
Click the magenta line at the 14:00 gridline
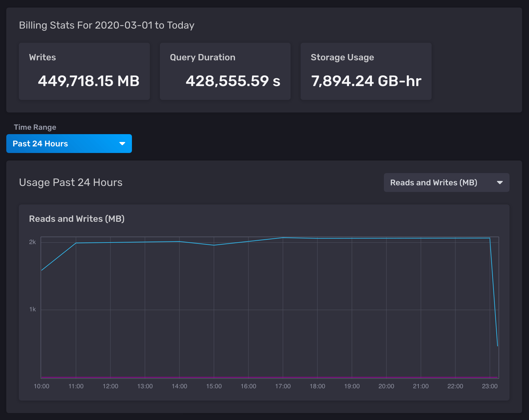(179, 377)
